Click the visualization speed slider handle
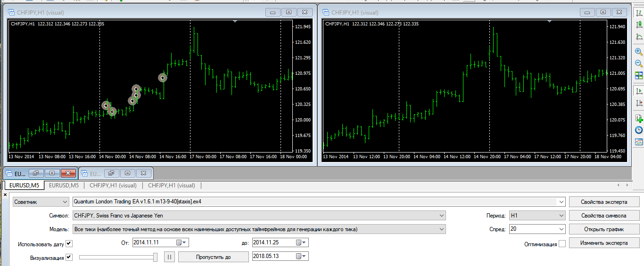The width and height of the screenshot is (644, 266). 156,257
